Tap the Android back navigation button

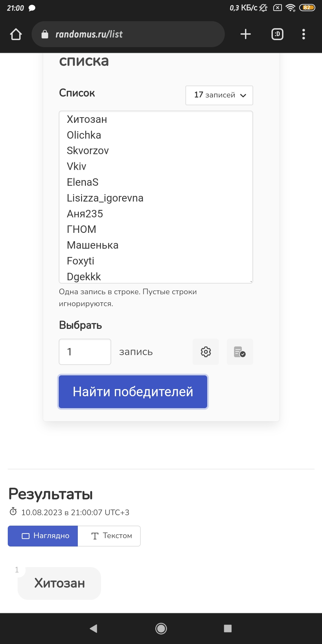[x=93, y=628]
